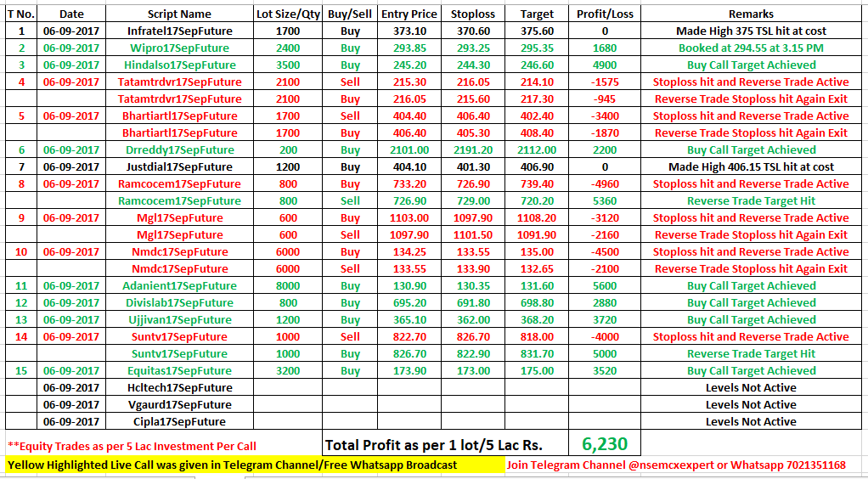This screenshot has width=868, height=479.
Task: Click the 'Profit/Loss' header cell
Action: [x=605, y=14]
